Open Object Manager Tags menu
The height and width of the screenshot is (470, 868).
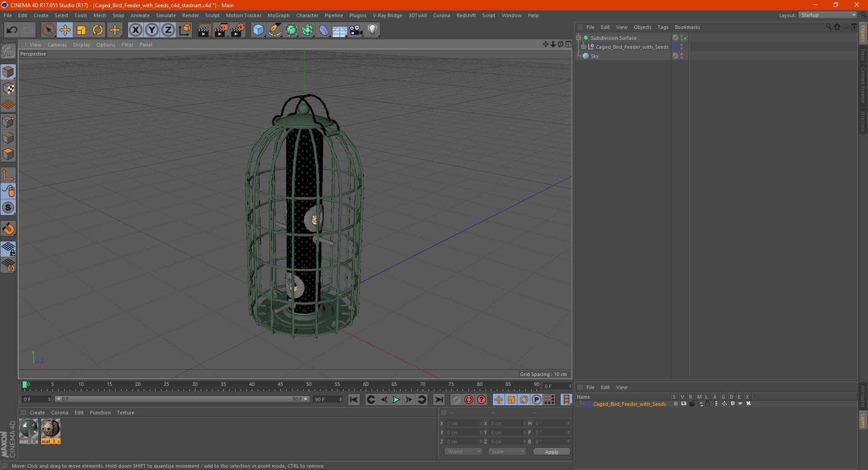(x=663, y=27)
